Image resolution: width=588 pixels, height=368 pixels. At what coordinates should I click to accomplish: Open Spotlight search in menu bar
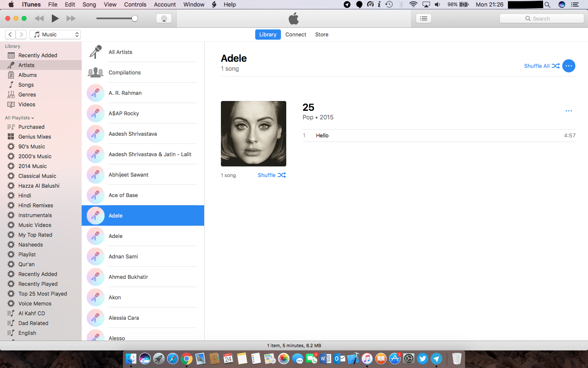pos(548,4)
